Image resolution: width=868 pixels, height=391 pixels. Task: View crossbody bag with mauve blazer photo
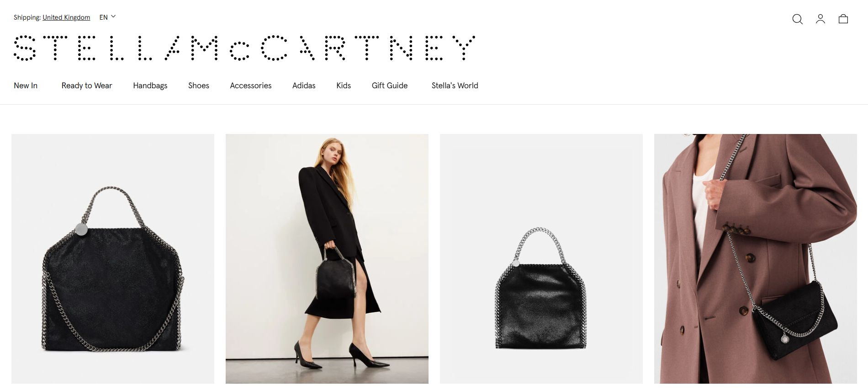pyautogui.click(x=756, y=259)
